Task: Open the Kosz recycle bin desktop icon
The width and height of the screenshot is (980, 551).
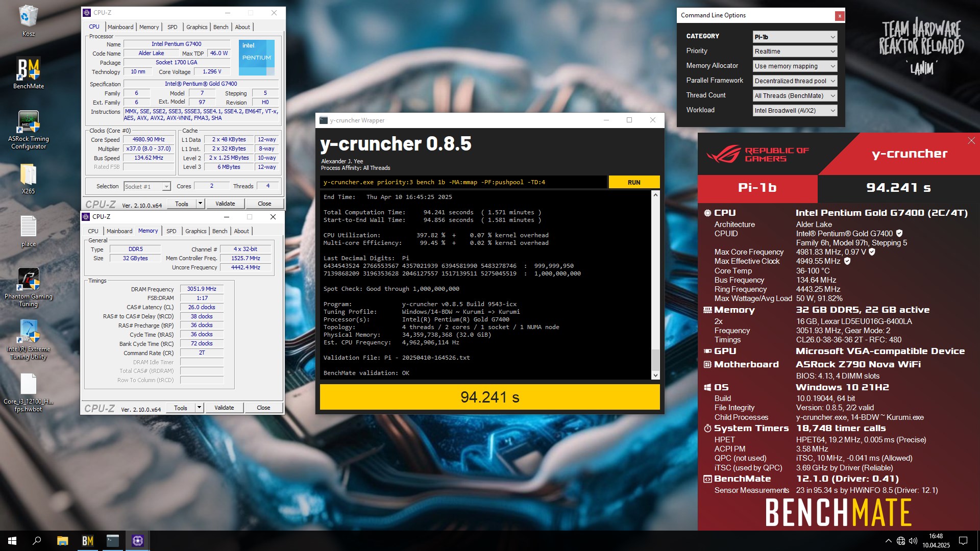Action: pyautogui.click(x=28, y=21)
